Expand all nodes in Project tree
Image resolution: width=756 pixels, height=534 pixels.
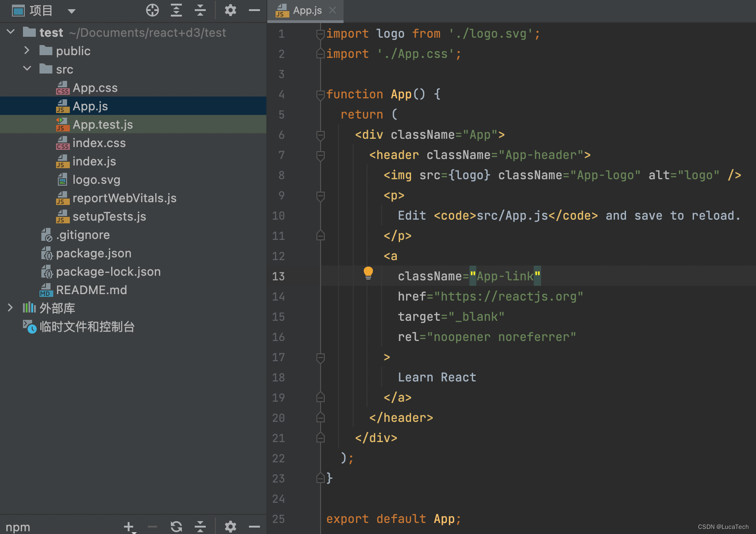tap(176, 10)
